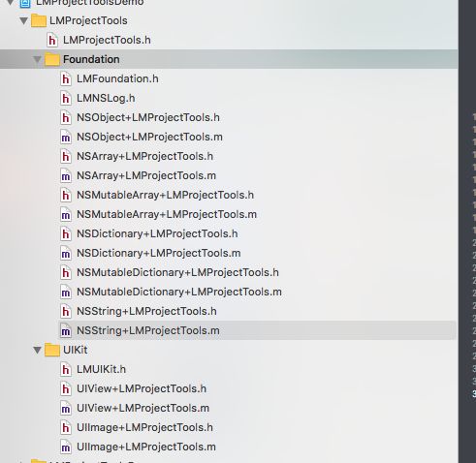
Task: Click the Foundation folder icon
Action: pyautogui.click(x=52, y=59)
